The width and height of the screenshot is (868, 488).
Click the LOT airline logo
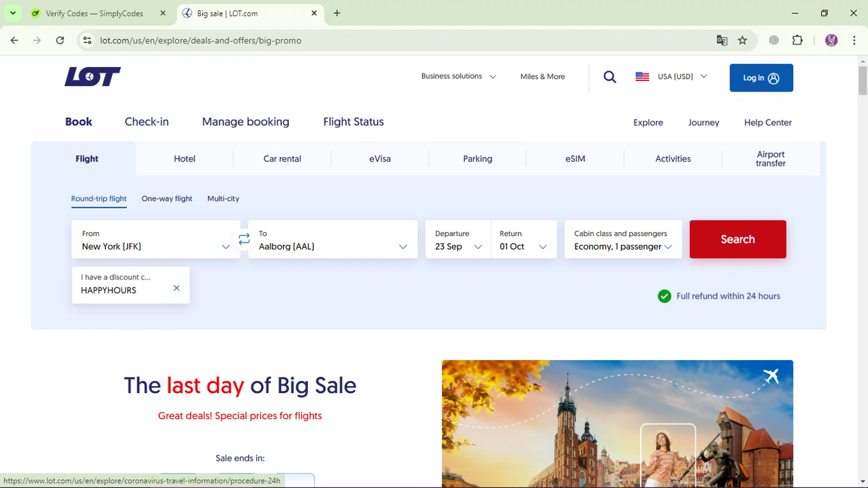(93, 76)
